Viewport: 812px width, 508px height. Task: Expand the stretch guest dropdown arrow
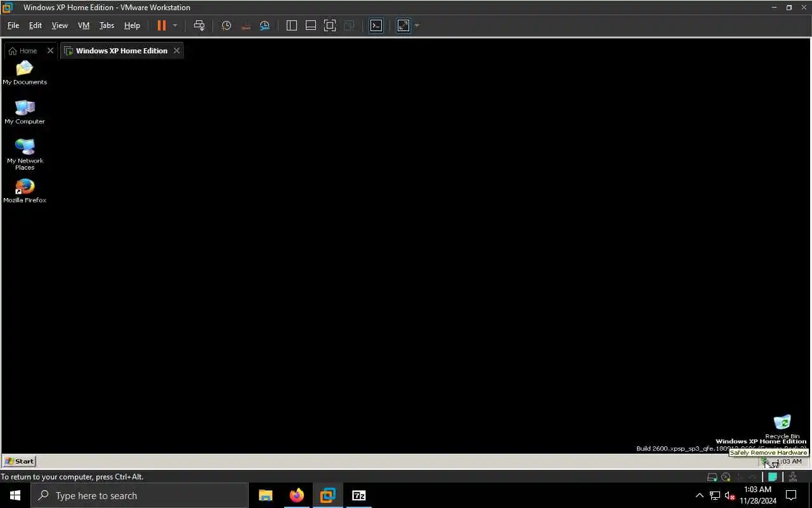(417, 25)
